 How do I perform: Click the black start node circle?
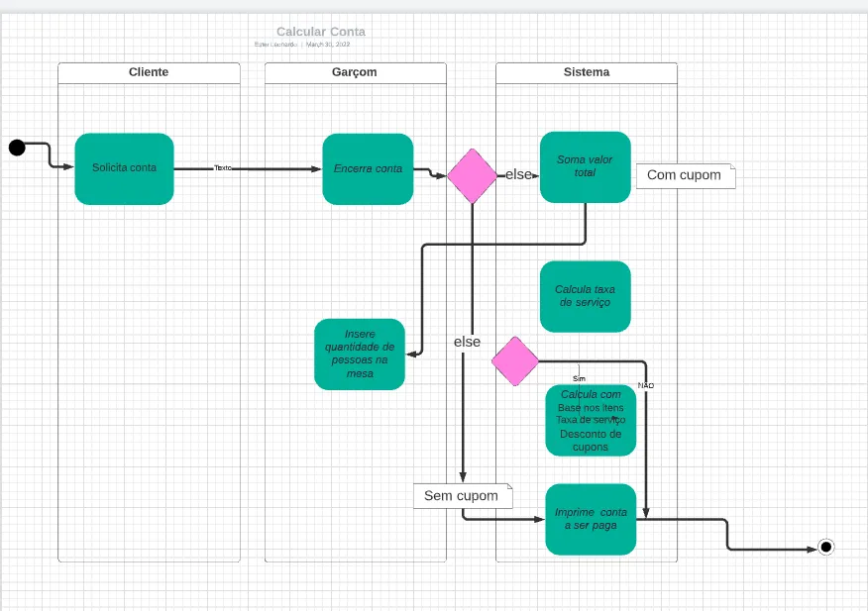tap(17, 148)
